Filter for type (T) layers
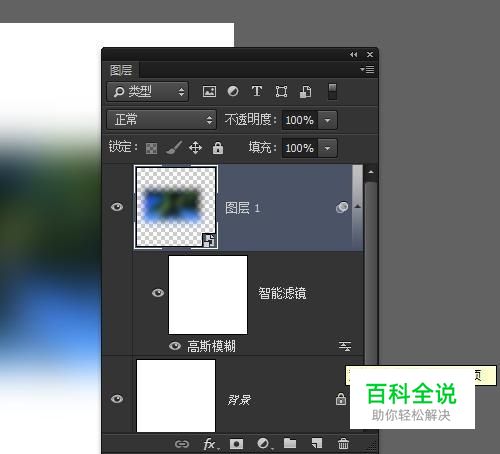The image size is (500, 454). pyautogui.click(x=257, y=91)
